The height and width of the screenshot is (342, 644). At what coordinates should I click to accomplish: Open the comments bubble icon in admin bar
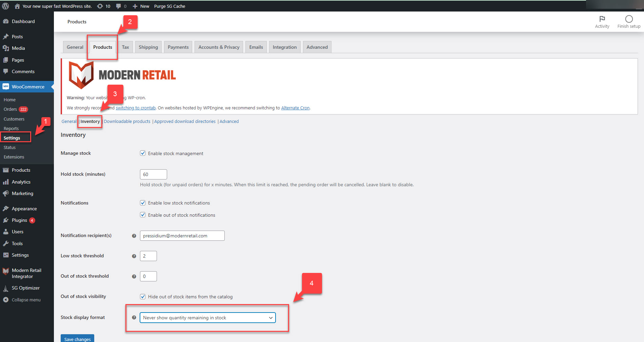click(118, 6)
